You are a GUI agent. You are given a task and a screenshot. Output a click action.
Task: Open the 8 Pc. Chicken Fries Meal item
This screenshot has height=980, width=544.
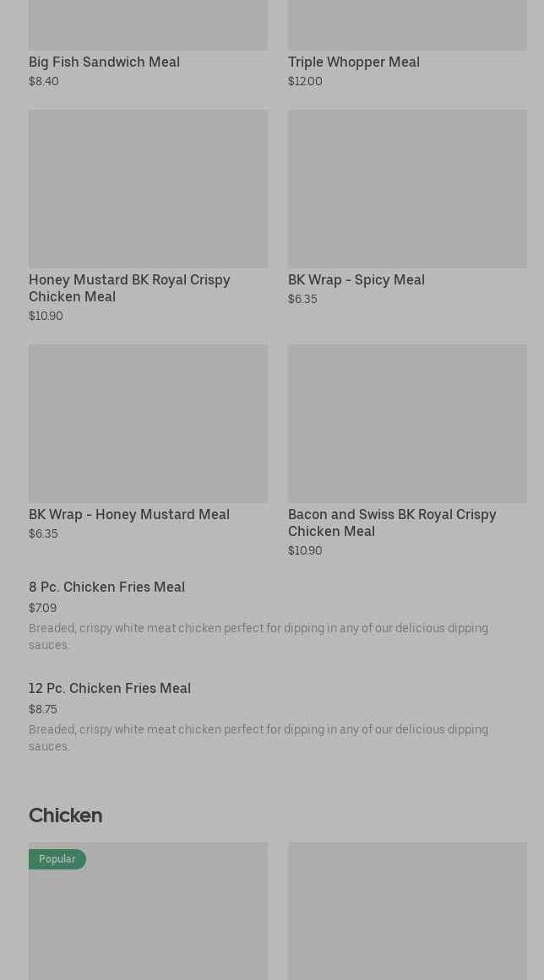106,587
